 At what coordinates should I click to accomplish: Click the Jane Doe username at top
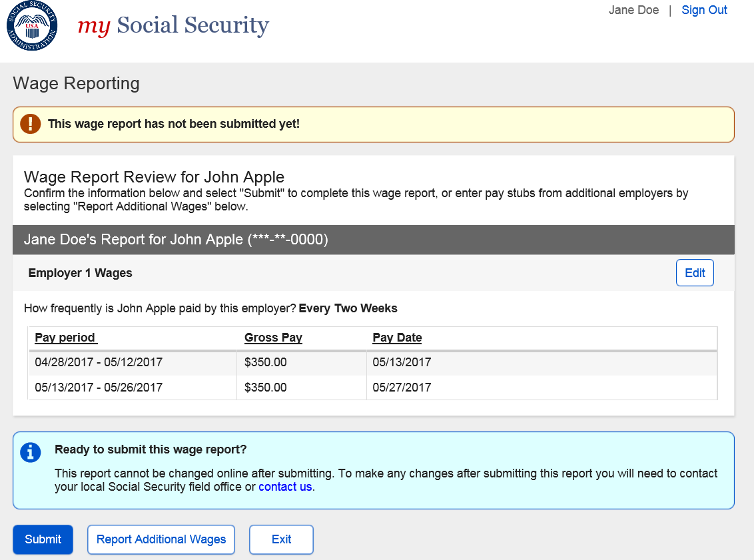[633, 10]
